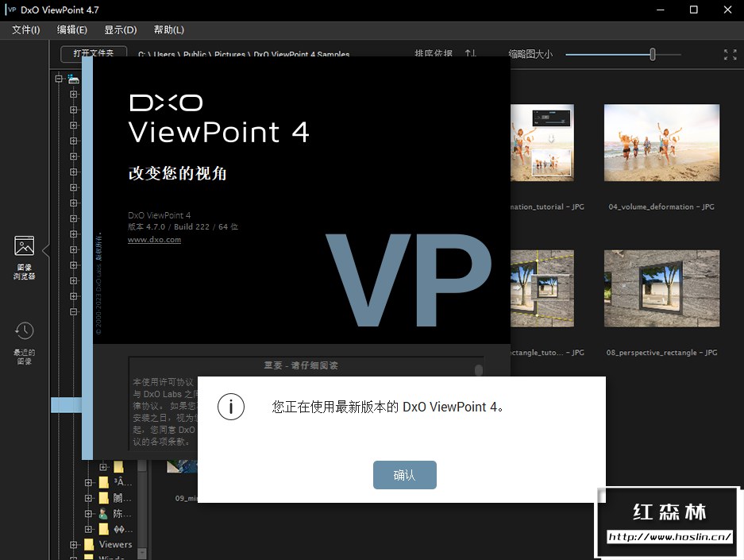
Task: Click the 排序依据 sort-by control
Action: (434, 52)
